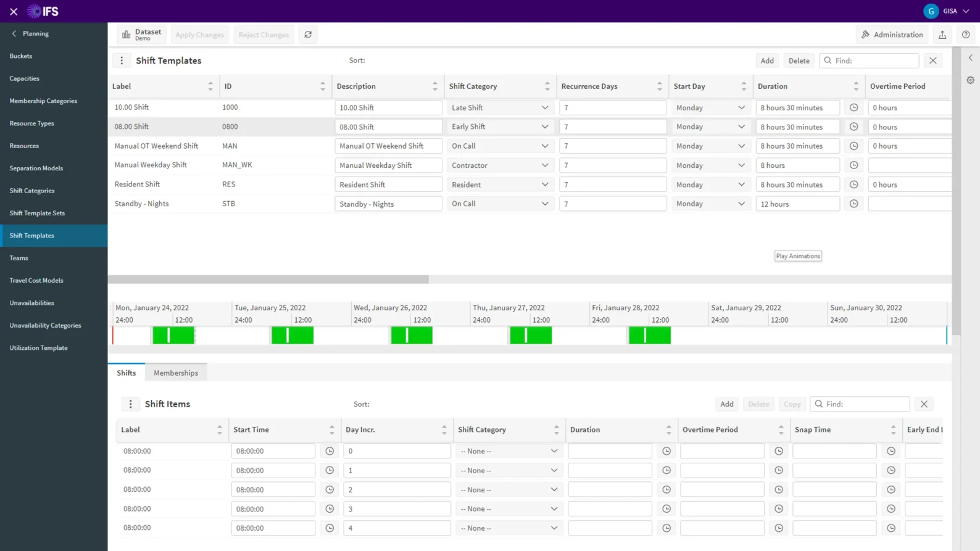Image resolution: width=980 pixels, height=551 pixels.
Task: Select Unavailabilities in the sidebar
Action: point(32,303)
